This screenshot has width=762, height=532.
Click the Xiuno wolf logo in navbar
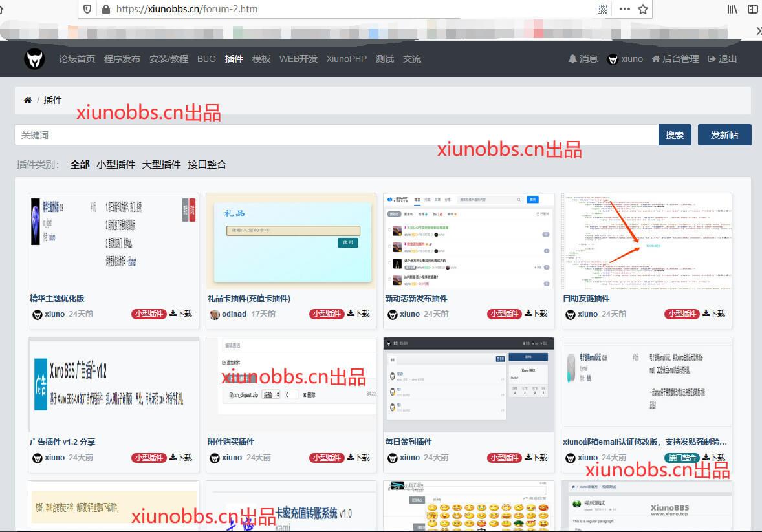[34, 59]
